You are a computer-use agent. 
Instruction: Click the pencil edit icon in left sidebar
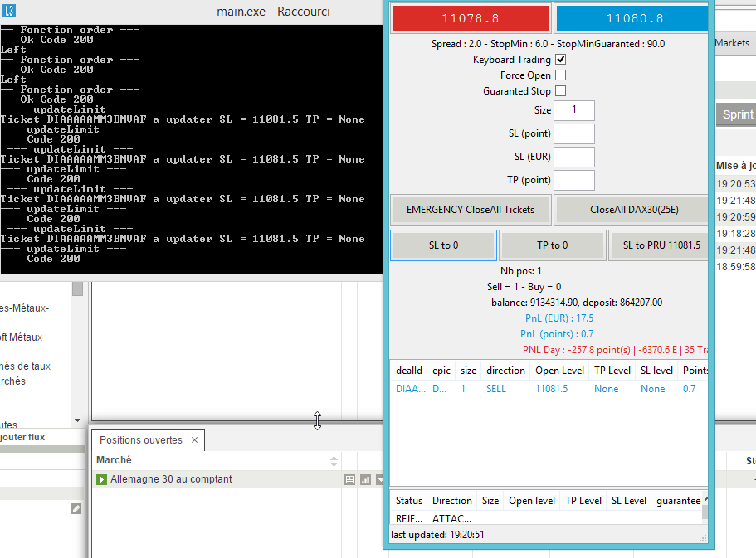(76, 509)
